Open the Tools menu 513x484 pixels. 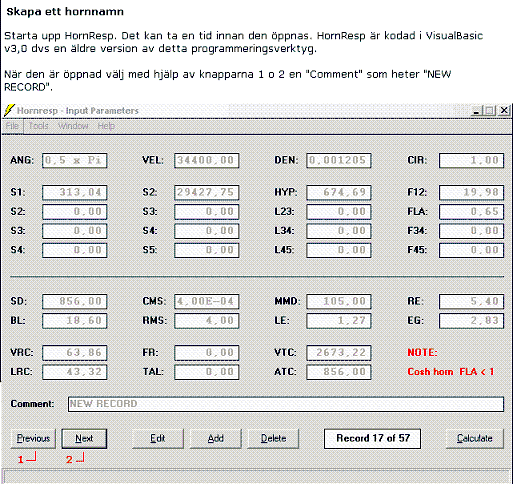pos(39,126)
